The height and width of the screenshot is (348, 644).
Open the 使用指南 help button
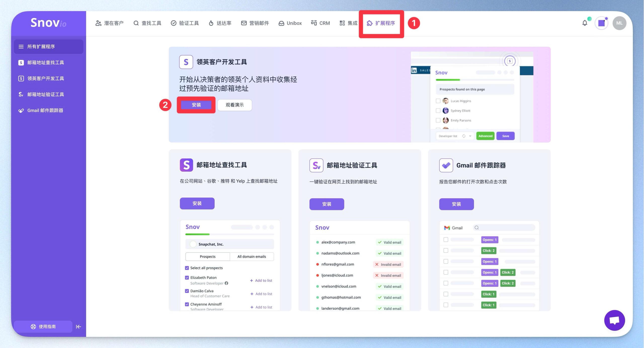tap(43, 326)
